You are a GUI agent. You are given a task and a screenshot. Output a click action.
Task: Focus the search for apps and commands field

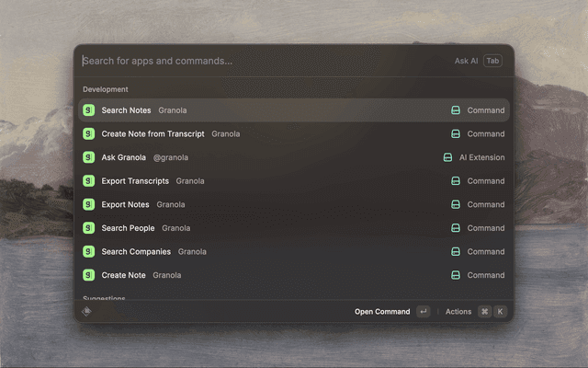click(257, 61)
